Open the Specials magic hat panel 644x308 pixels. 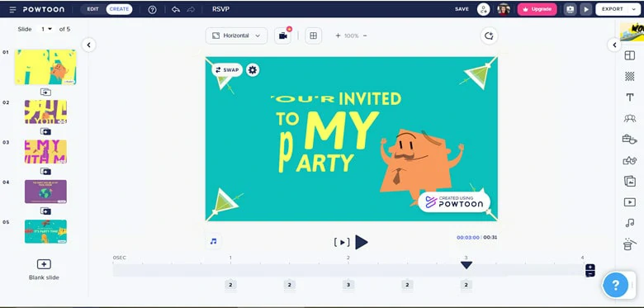coord(630,244)
